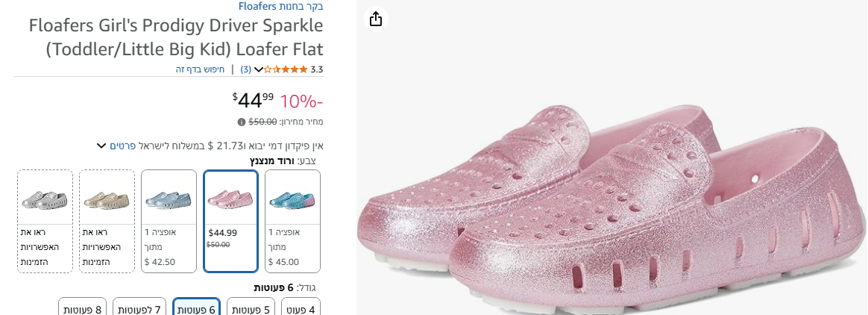868x315 pixels.
Task: Choose the light blue $42.50 swatch
Action: click(169, 221)
